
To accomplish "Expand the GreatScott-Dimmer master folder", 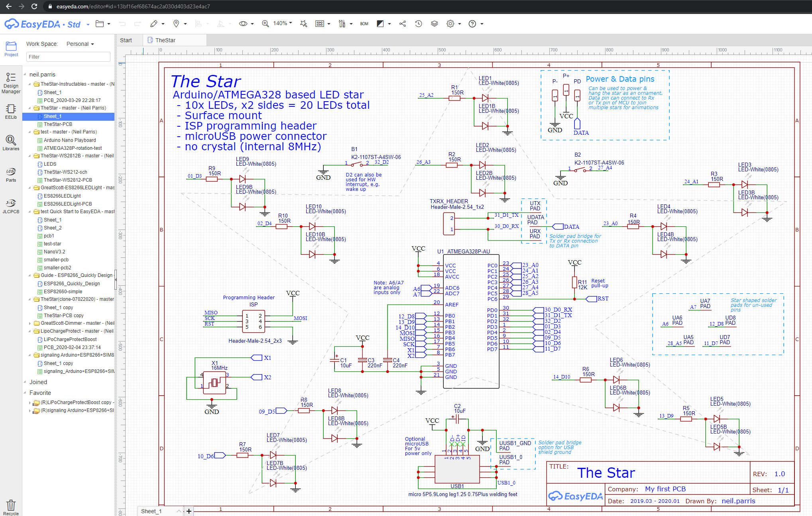I will click(30, 323).
